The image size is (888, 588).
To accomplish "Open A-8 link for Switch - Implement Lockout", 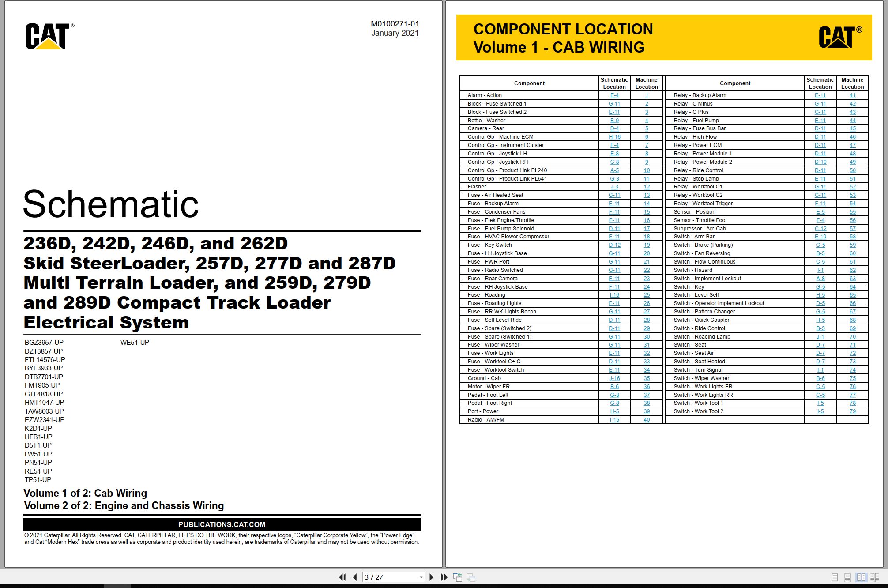I will tap(820, 279).
